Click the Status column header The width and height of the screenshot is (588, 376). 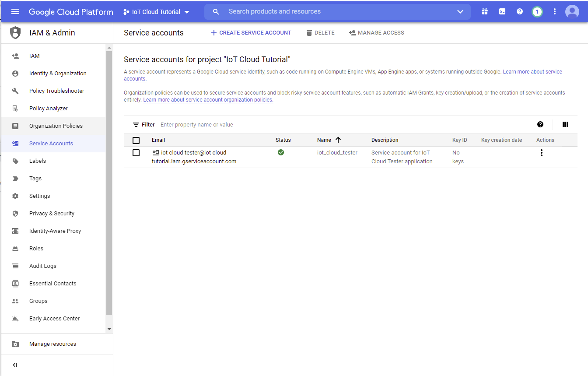tap(283, 140)
